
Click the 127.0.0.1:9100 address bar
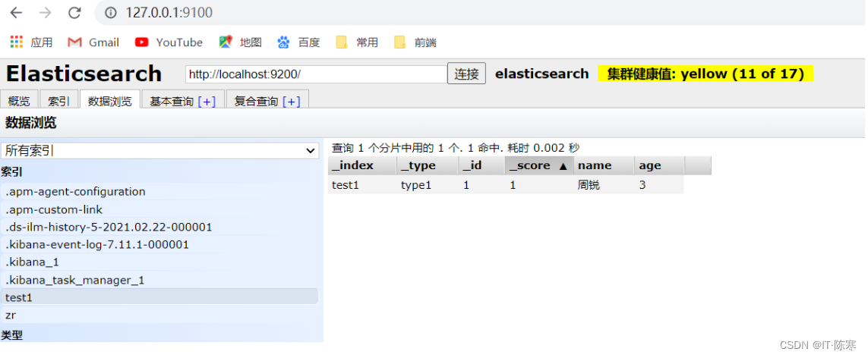coord(169,12)
